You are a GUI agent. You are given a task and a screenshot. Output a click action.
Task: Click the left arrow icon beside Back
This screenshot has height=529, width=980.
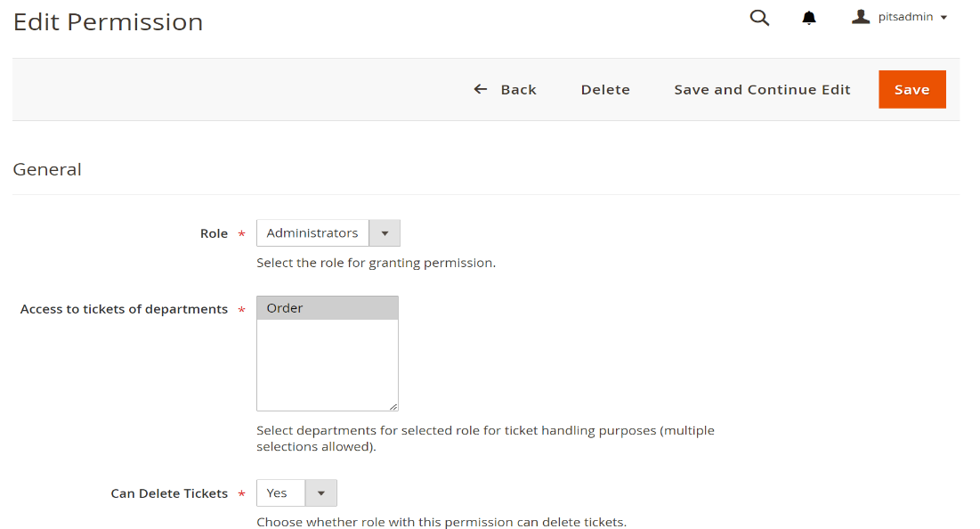pos(481,89)
